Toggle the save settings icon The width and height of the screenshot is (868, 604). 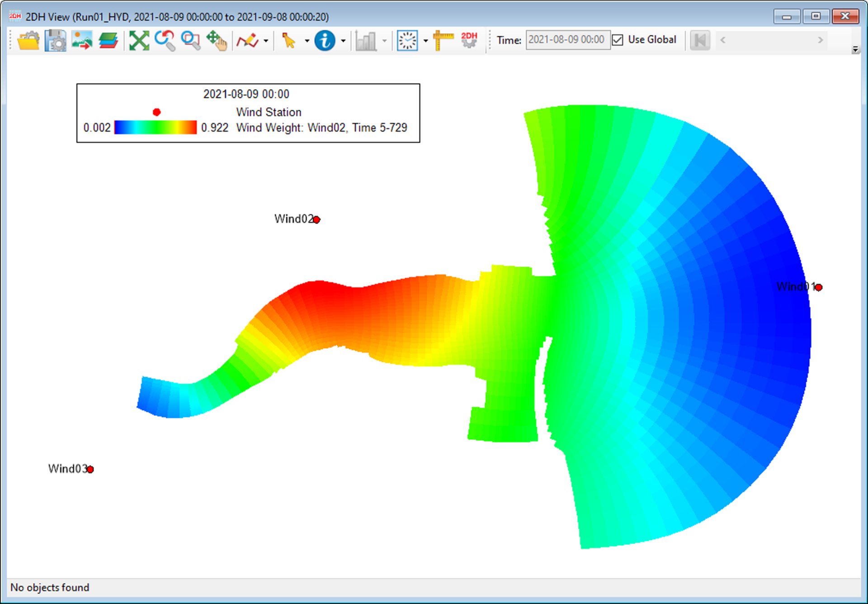click(x=55, y=40)
